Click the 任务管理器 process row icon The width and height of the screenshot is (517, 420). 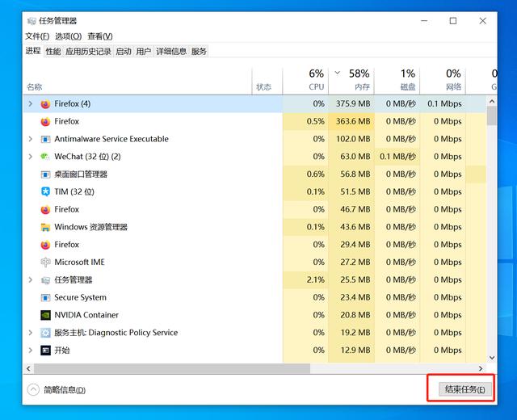point(45,280)
